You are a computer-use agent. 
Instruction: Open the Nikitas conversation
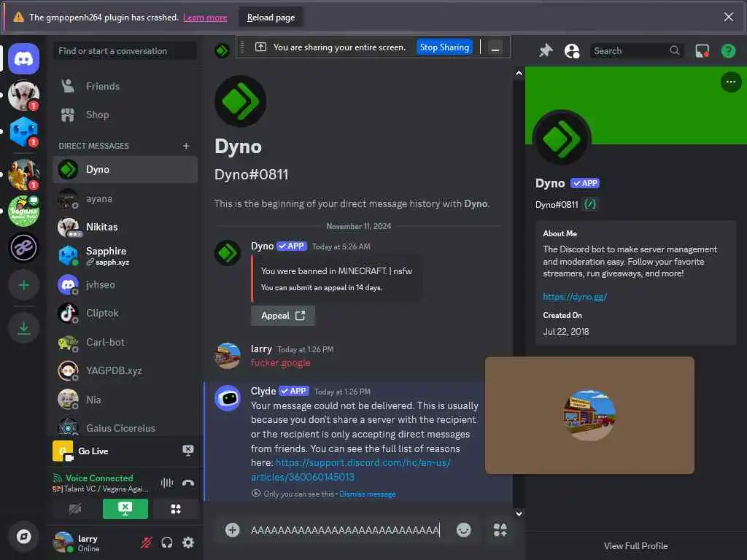click(x=125, y=227)
